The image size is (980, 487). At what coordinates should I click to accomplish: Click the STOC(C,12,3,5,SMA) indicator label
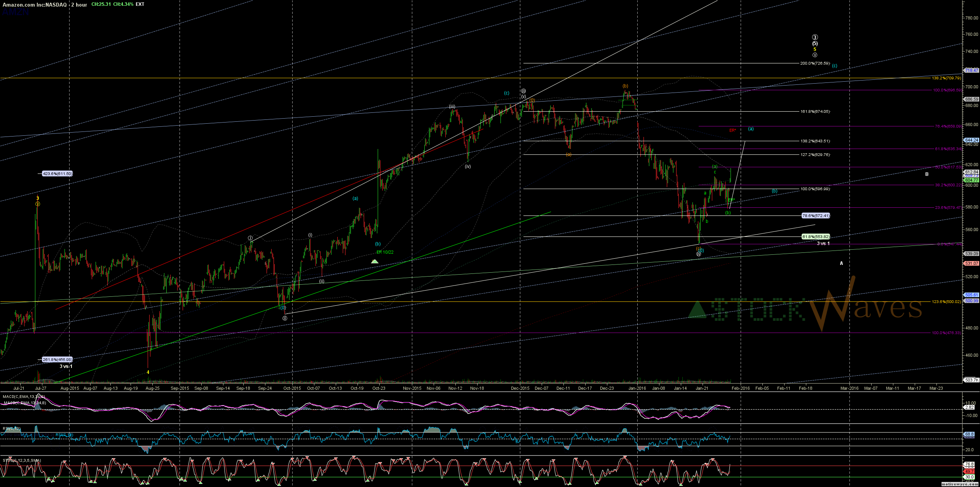click(x=22, y=460)
